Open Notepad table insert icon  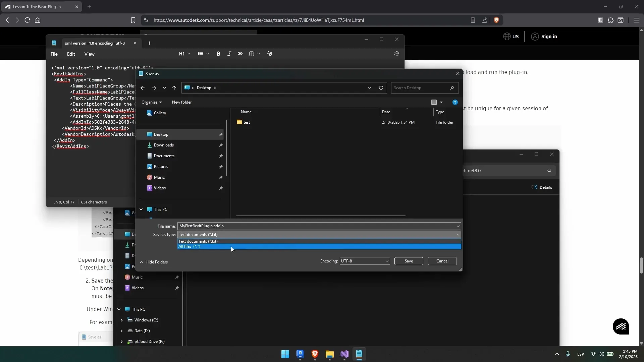(252, 54)
